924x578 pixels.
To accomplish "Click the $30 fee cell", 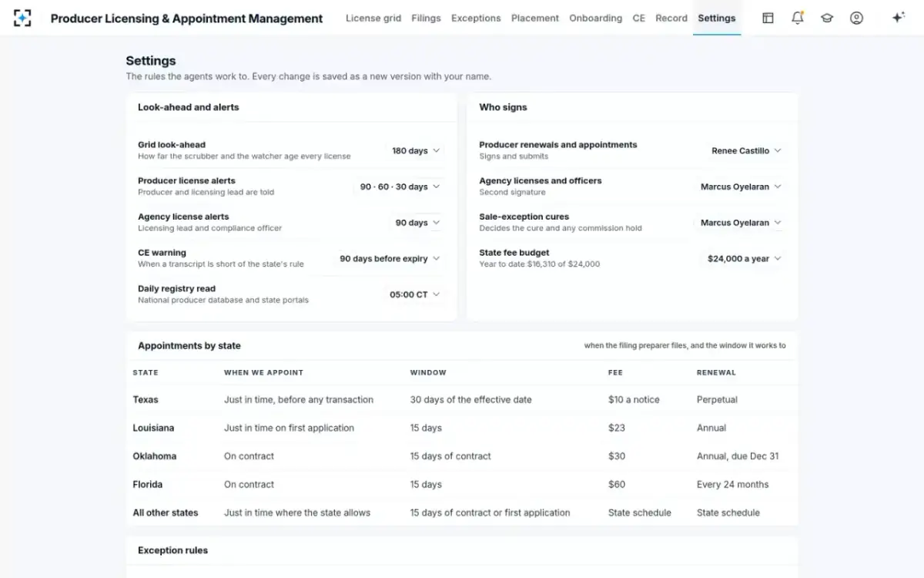I will pyautogui.click(x=617, y=456).
